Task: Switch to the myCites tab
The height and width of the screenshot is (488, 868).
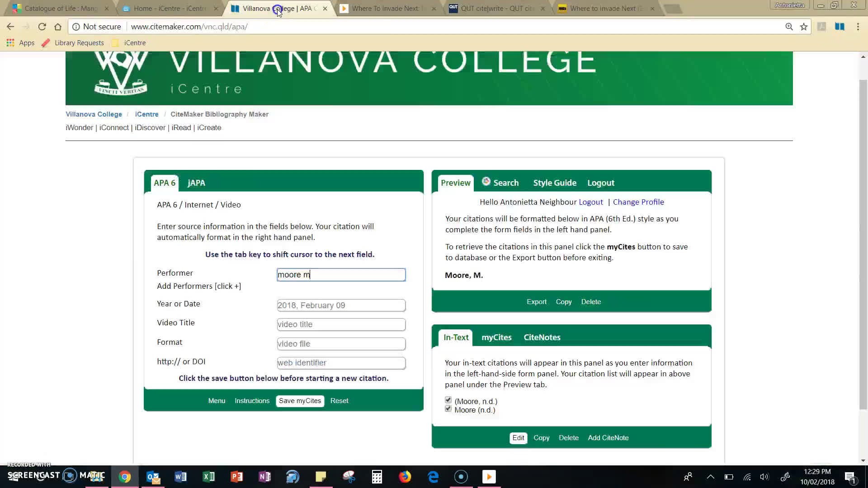Action: 496,338
